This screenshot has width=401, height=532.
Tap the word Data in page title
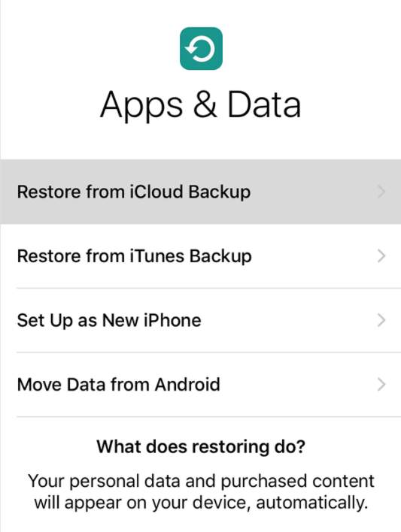(264, 105)
